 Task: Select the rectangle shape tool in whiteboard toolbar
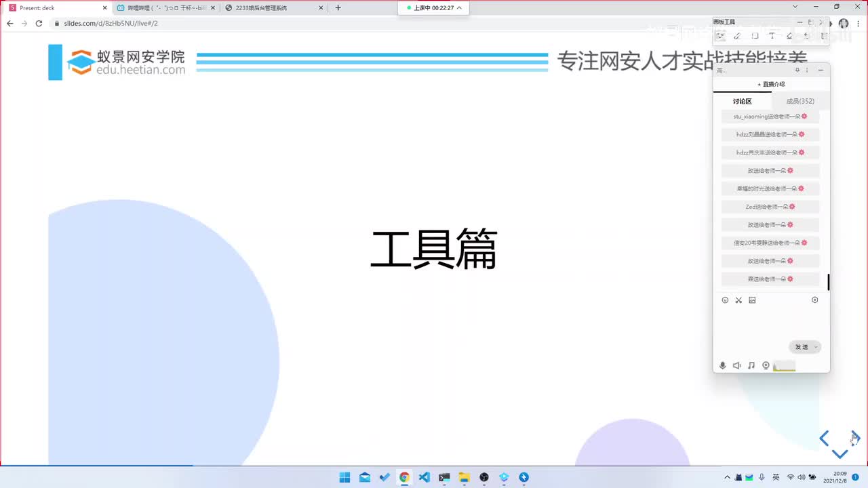(755, 36)
